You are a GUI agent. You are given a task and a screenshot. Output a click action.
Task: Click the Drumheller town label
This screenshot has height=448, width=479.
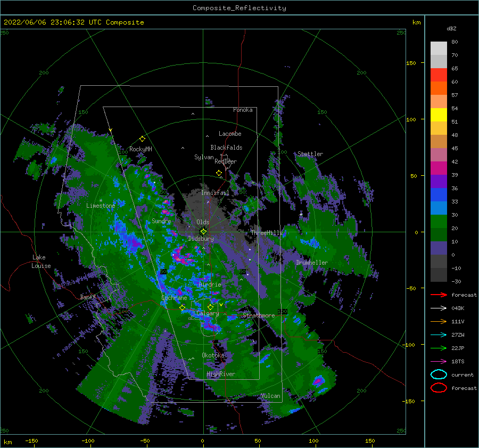point(312,263)
